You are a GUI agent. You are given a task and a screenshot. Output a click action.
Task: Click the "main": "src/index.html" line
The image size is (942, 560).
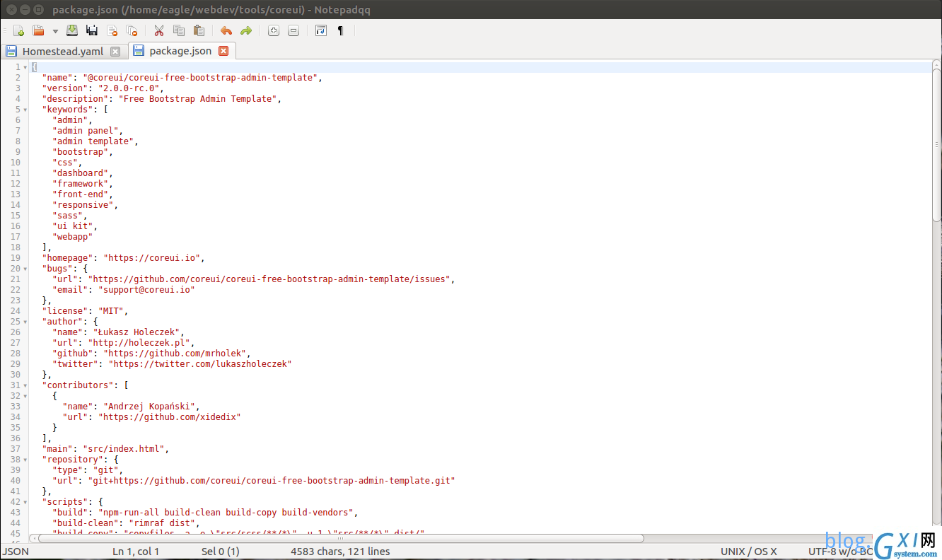[x=105, y=449]
